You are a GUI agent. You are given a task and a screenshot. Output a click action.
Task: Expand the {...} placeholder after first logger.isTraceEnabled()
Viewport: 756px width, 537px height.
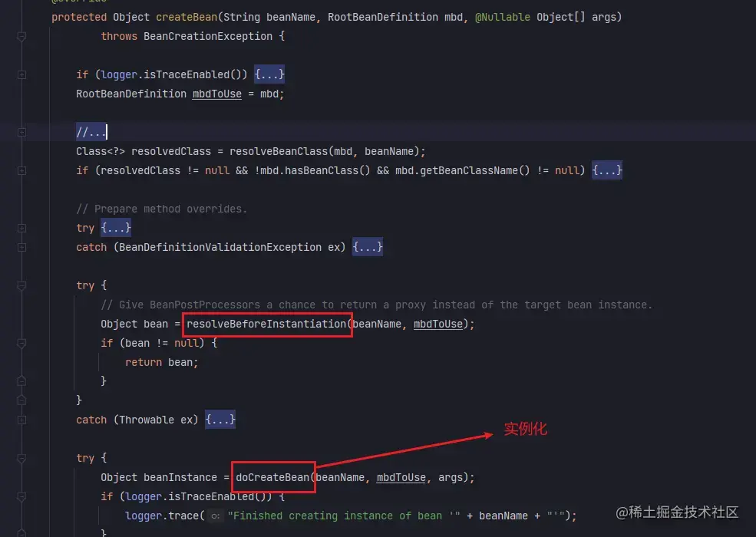[x=269, y=74]
